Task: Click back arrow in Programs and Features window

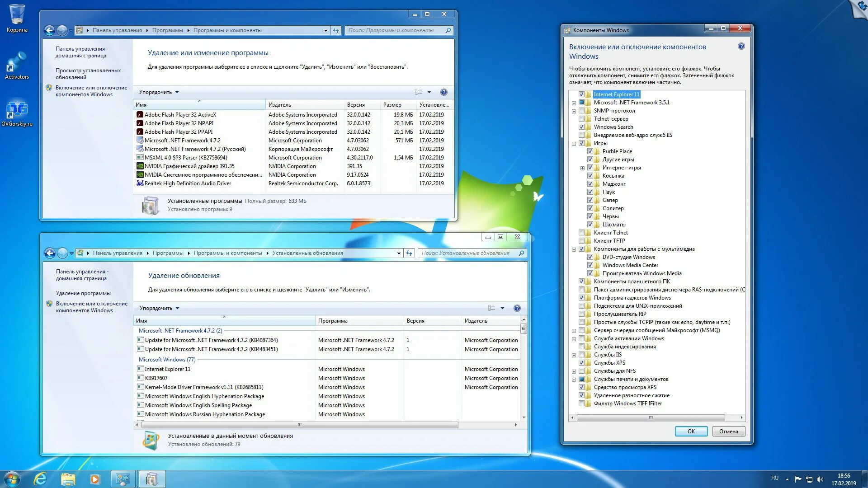Action: 49,30
